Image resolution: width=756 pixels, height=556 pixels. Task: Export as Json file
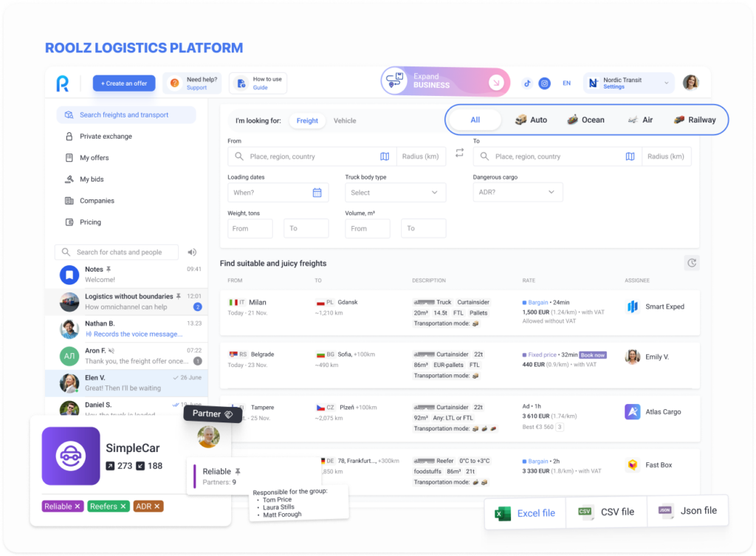(x=687, y=511)
